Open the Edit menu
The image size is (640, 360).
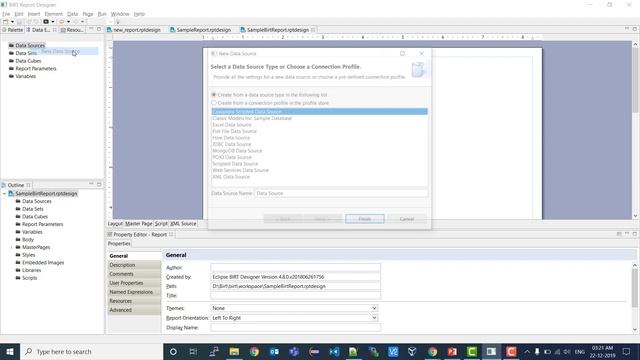coord(19,14)
